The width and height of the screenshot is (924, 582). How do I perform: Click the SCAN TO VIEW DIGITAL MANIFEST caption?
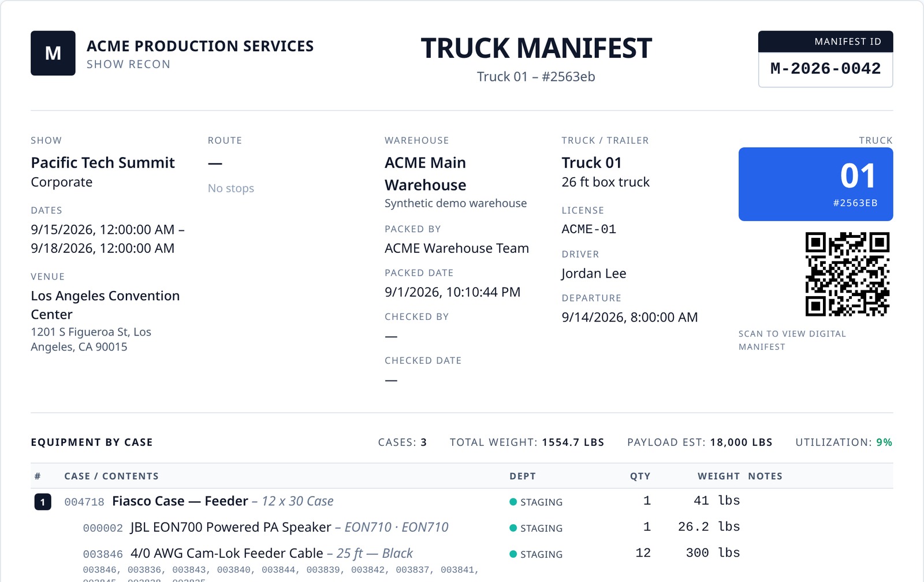pos(792,340)
